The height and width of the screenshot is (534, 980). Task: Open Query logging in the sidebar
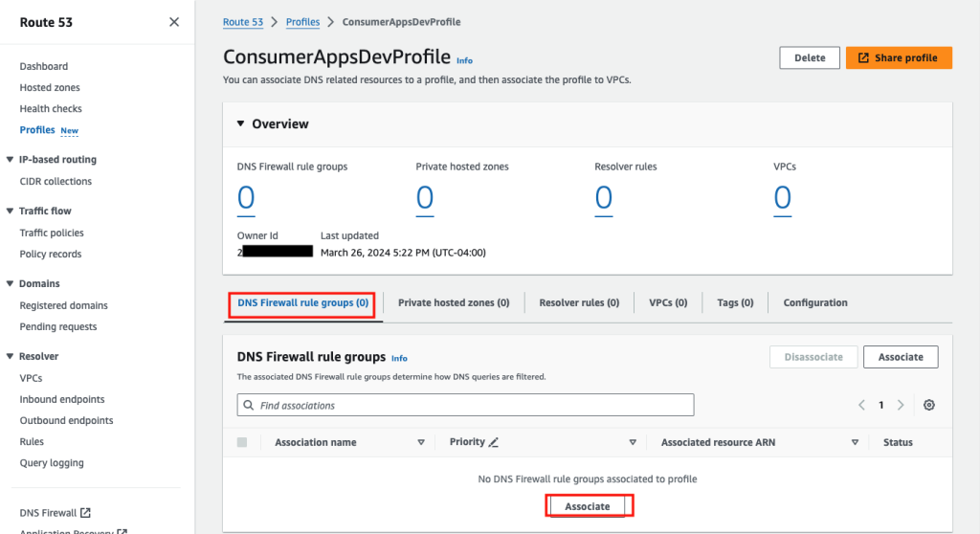tap(52, 463)
